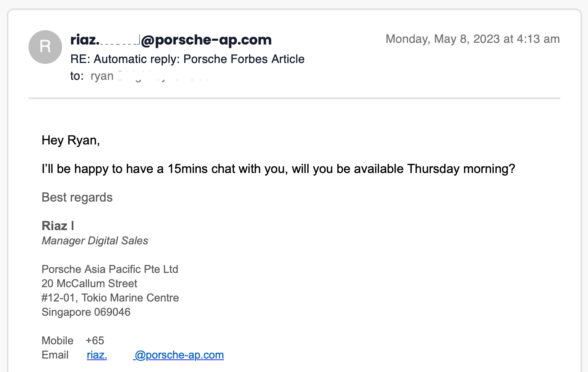Viewport: 588px width, 372px height.
Task: Click the Porsche Asia Pacific Pte Ltd line
Action: (110, 269)
